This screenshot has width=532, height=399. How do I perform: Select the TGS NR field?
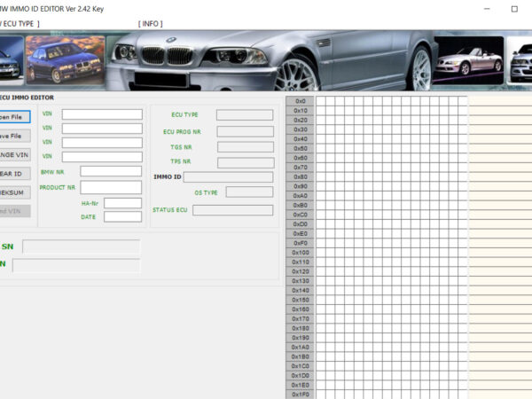[246, 147]
